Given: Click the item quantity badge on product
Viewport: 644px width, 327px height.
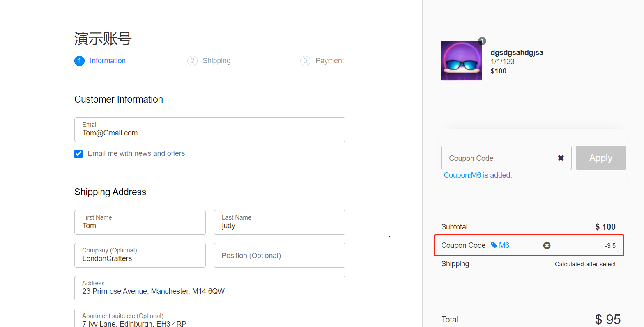Looking at the screenshot, I should [482, 41].
